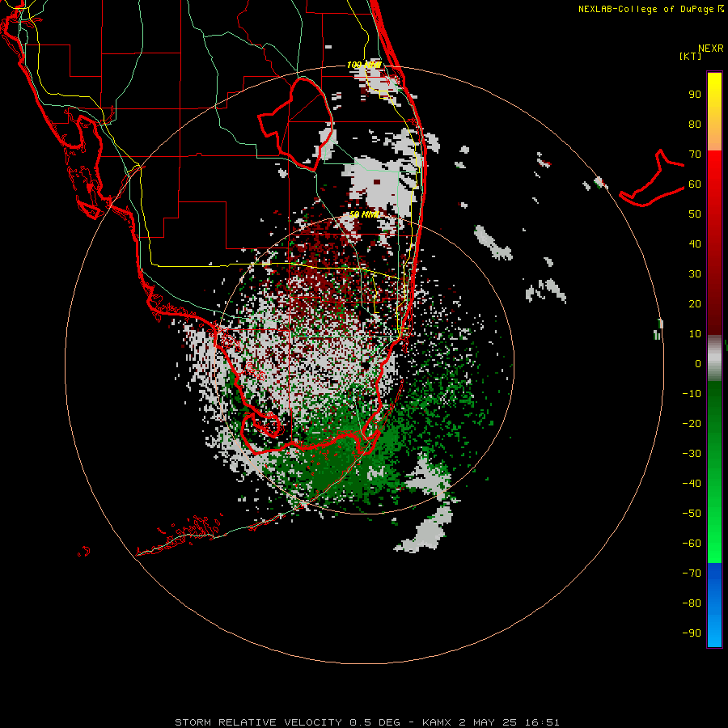Click the 0.5 DEG elevation text
The height and width of the screenshot is (728, 728).
(x=375, y=722)
